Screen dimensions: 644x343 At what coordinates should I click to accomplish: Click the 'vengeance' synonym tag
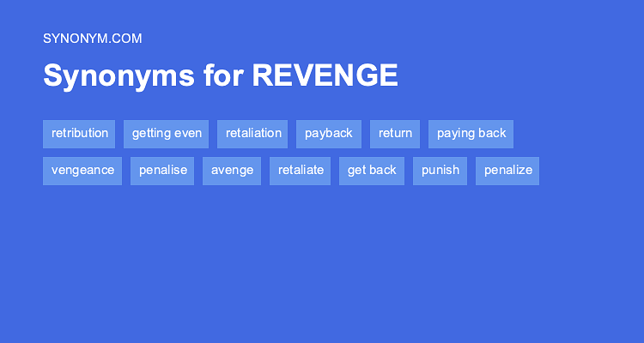(82, 171)
